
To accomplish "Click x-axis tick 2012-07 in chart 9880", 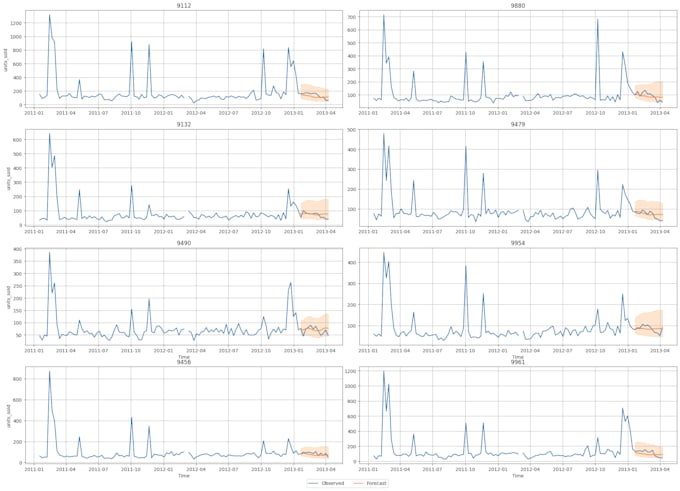I will (x=562, y=113).
